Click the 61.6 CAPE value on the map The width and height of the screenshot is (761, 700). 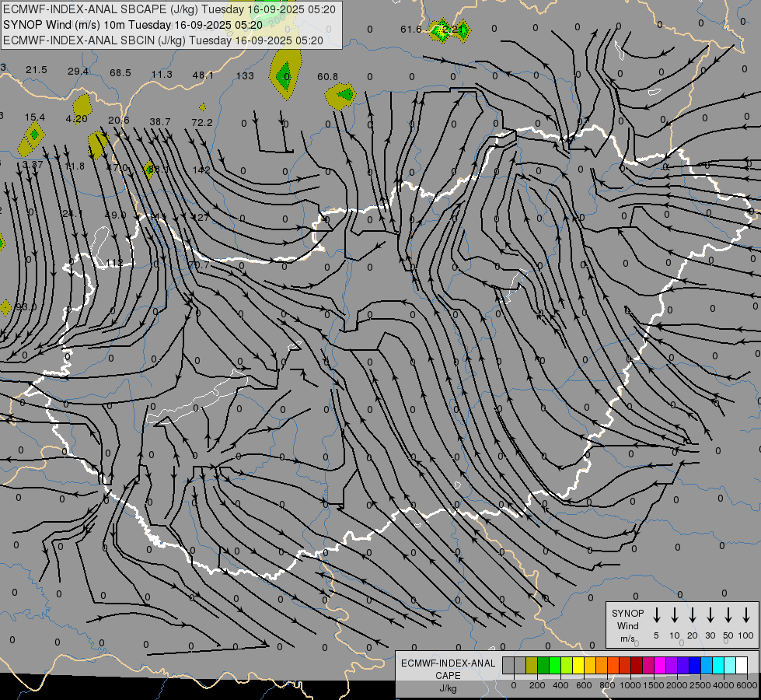pos(411,30)
